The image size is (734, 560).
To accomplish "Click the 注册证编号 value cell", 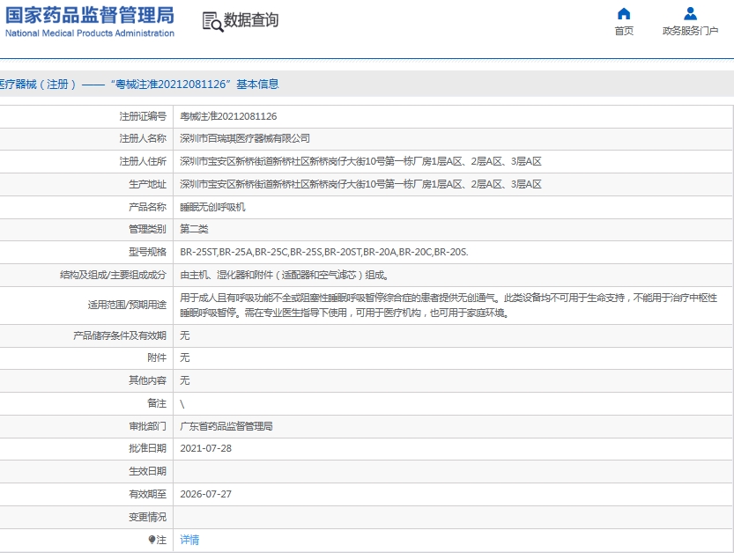I will (229, 115).
